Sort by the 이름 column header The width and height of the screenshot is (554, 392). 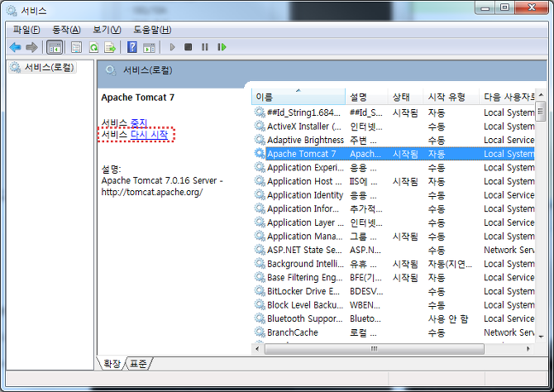click(x=298, y=97)
